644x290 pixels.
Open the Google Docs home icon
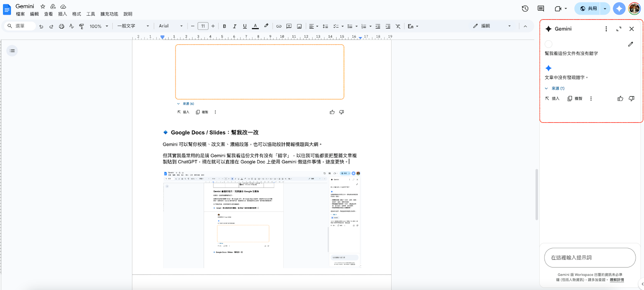click(7, 10)
